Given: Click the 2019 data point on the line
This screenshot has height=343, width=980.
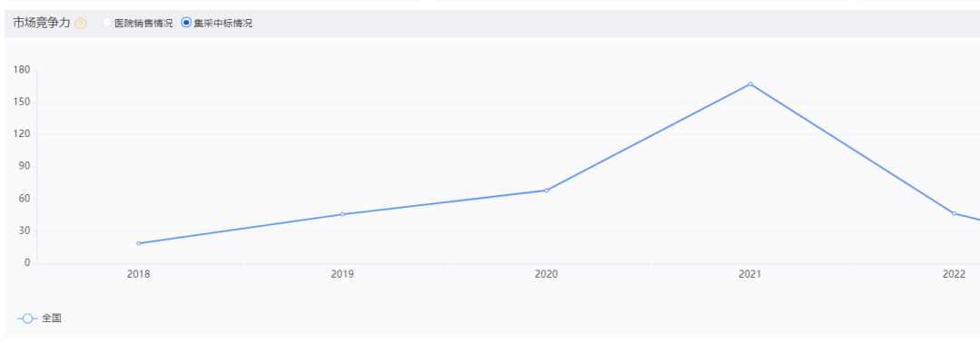Looking at the screenshot, I should coord(342,214).
